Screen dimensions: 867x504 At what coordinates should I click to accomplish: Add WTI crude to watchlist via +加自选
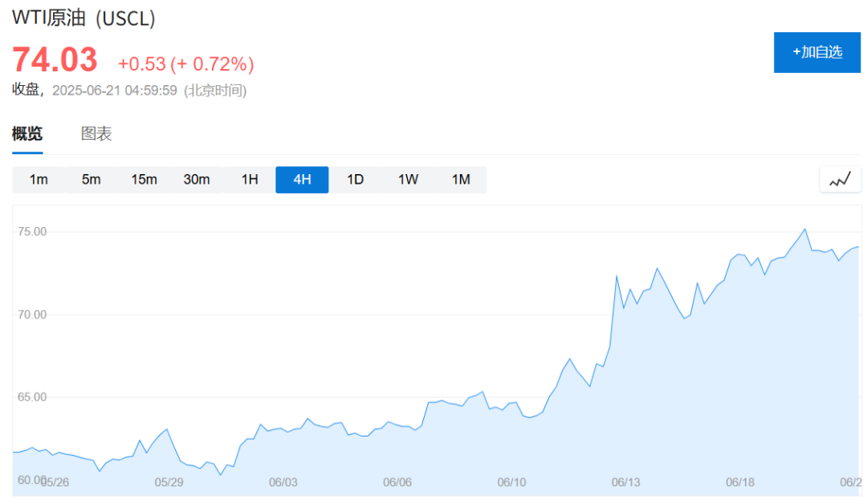coord(816,52)
